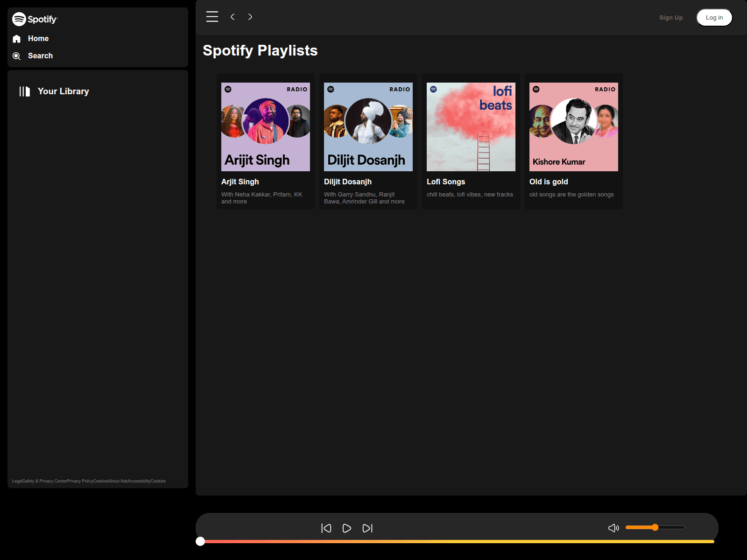Open the hamburger menu
Viewport: 747px width, 560px height.
(211, 17)
